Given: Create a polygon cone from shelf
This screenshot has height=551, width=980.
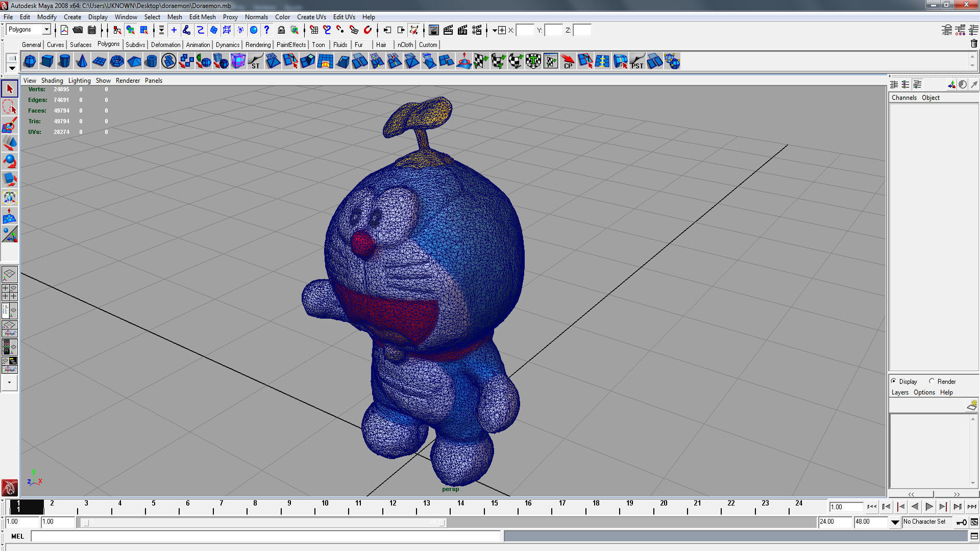Looking at the screenshot, I should 82,62.
